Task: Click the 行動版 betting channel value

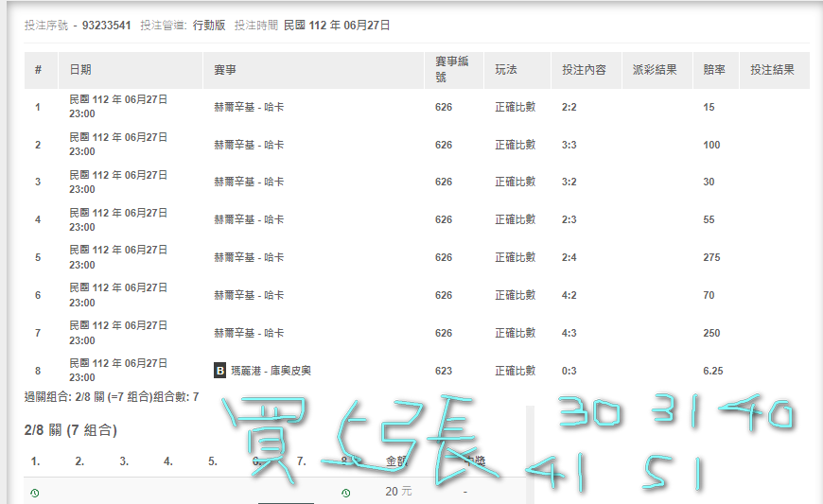Action: tap(209, 26)
